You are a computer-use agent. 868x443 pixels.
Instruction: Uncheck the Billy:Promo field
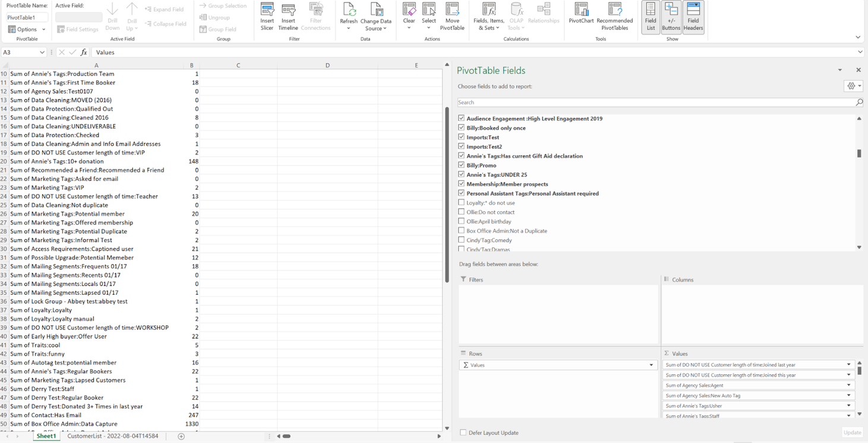coord(461,165)
